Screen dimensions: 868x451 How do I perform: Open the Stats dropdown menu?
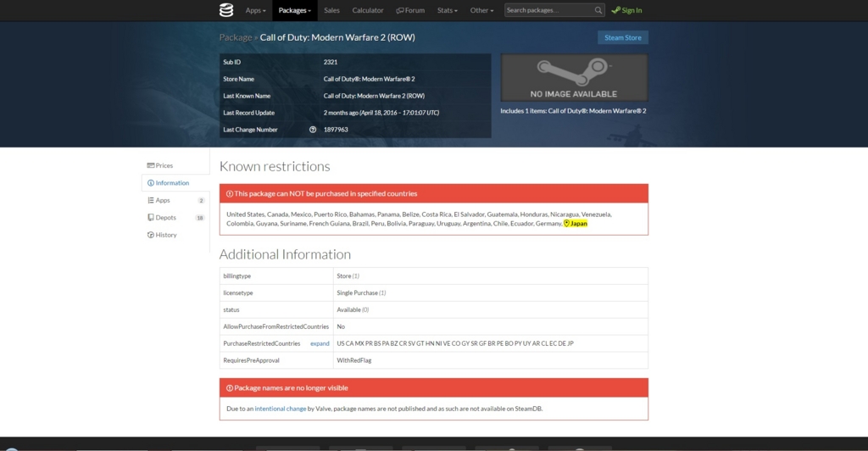pos(448,10)
